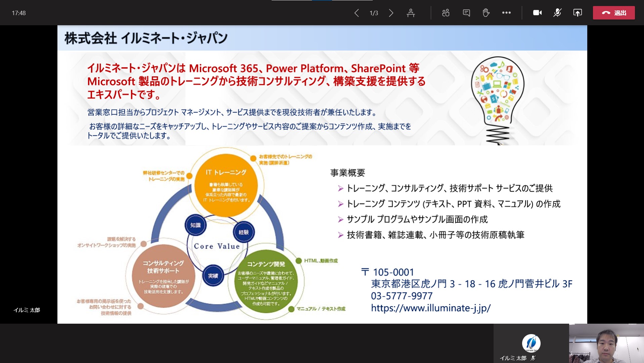The image size is (644, 363).
Task: Click the 事業概要 heading
Action: click(348, 173)
